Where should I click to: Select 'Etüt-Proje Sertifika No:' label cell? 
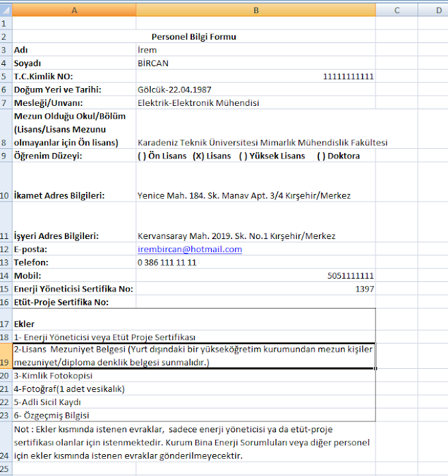click(74, 302)
